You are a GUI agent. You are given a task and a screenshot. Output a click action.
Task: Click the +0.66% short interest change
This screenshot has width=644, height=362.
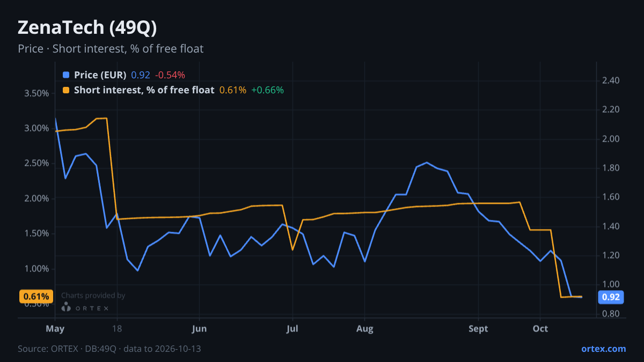(x=267, y=90)
